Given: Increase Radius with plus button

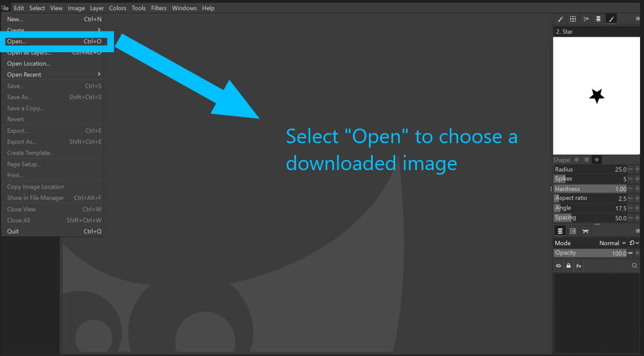Looking at the screenshot, I should click(x=637, y=169).
